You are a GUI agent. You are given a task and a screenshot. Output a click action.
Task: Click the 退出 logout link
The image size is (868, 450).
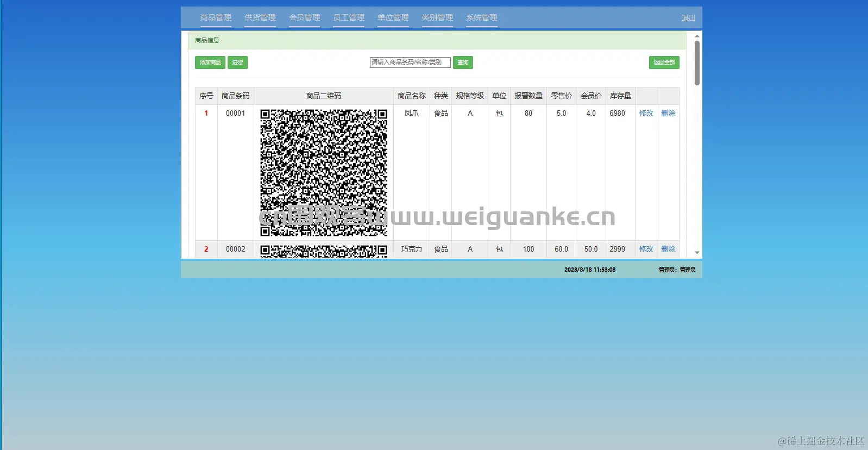pyautogui.click(x=689, y=18)
